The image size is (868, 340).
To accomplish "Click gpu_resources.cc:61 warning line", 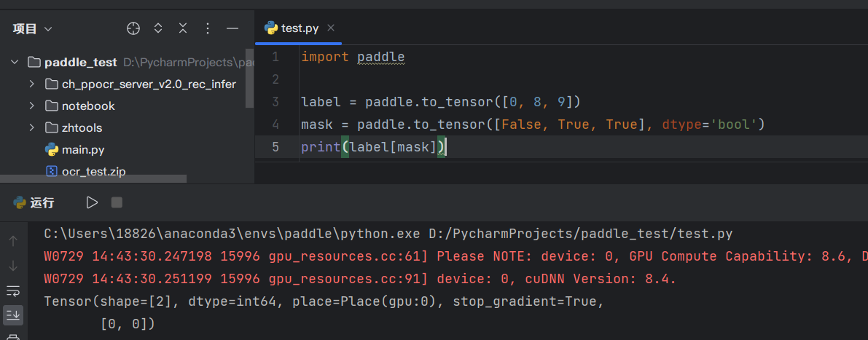I will (455, 256).
